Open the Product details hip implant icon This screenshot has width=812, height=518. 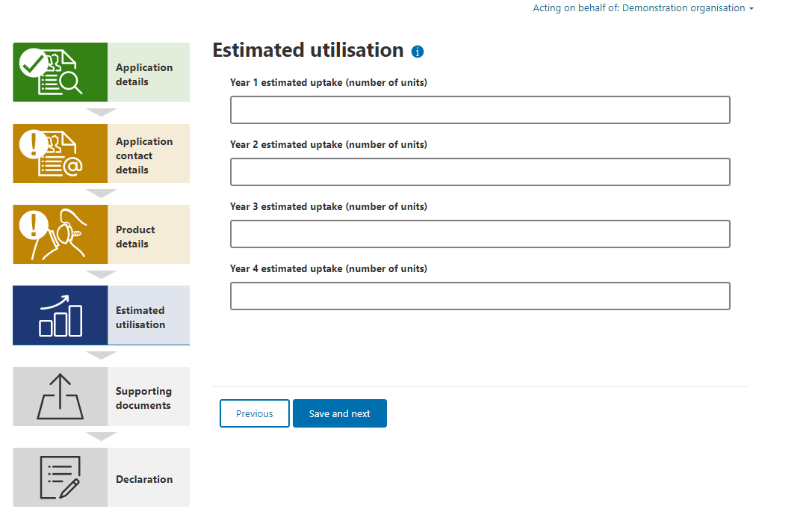(60, 234)
